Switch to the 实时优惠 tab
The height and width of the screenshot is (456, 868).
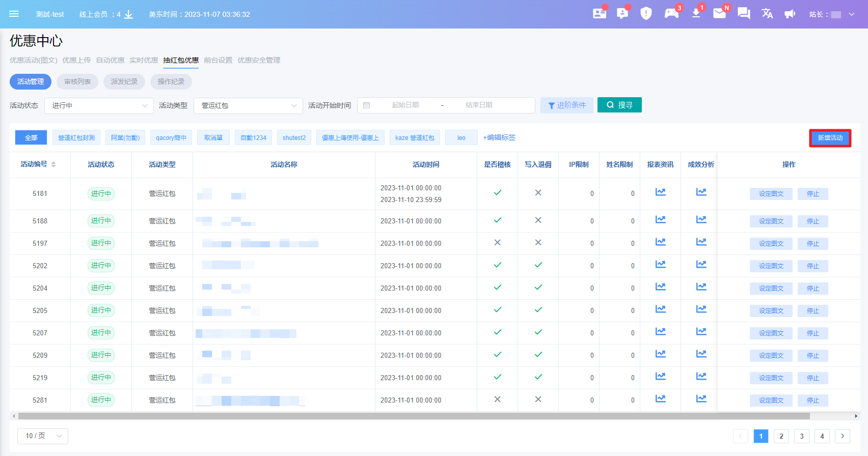144,60
